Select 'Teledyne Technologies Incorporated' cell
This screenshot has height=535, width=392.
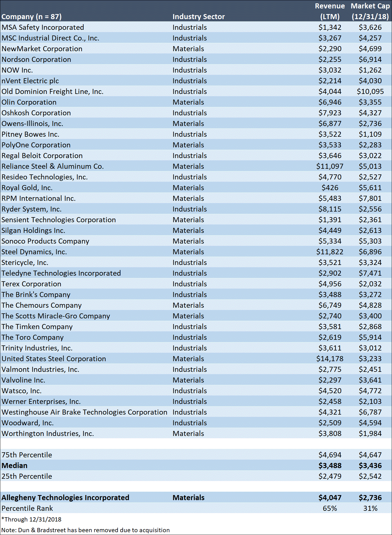pyautogui.click(x=61, y=273)
